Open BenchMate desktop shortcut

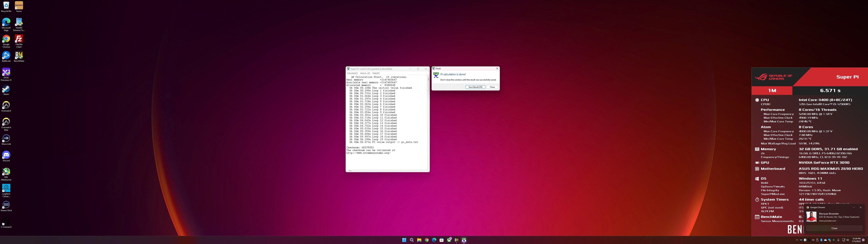pos(19,57)
